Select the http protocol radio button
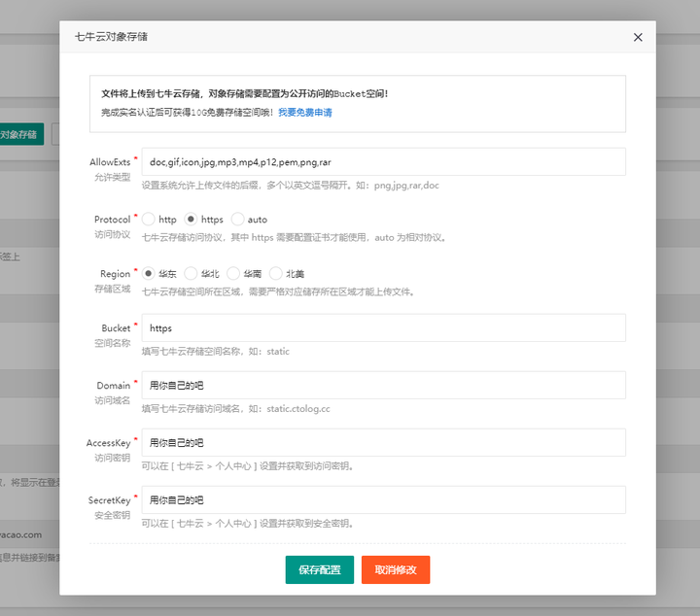The image size is (700, 616). point(148,219)
